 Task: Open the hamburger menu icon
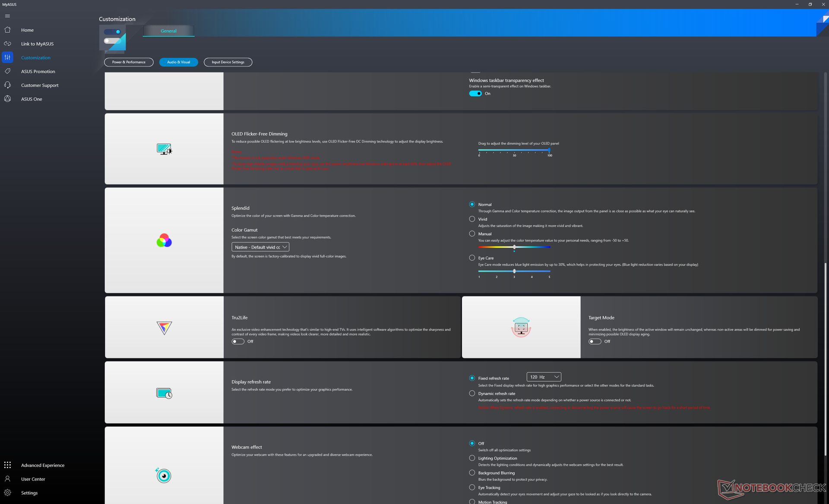[x=7, y=16]
